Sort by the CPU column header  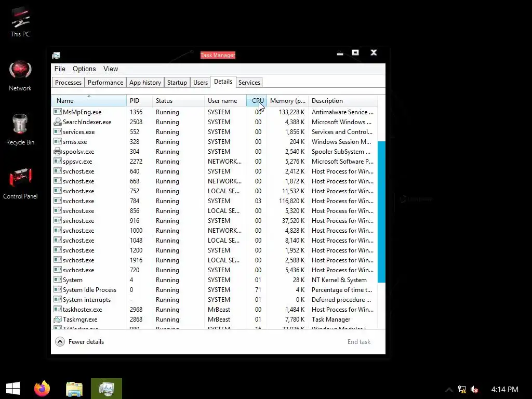[257, 101]
